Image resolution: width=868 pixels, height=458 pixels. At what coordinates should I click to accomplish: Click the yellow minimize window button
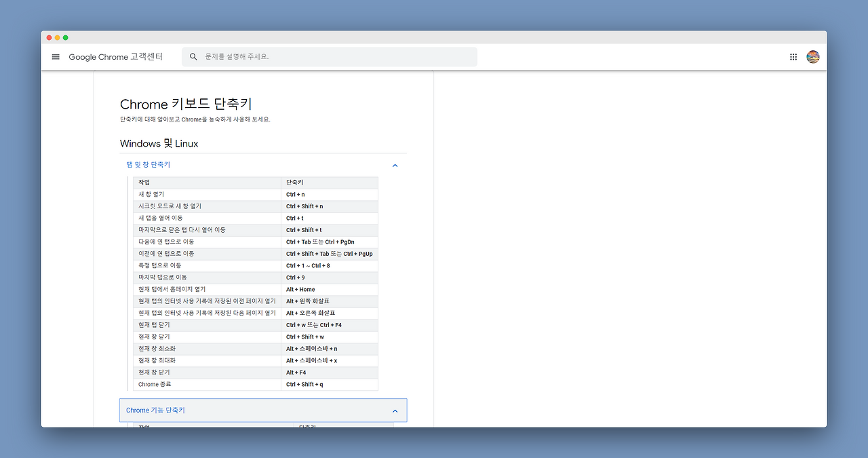click(x=58, y=37)
